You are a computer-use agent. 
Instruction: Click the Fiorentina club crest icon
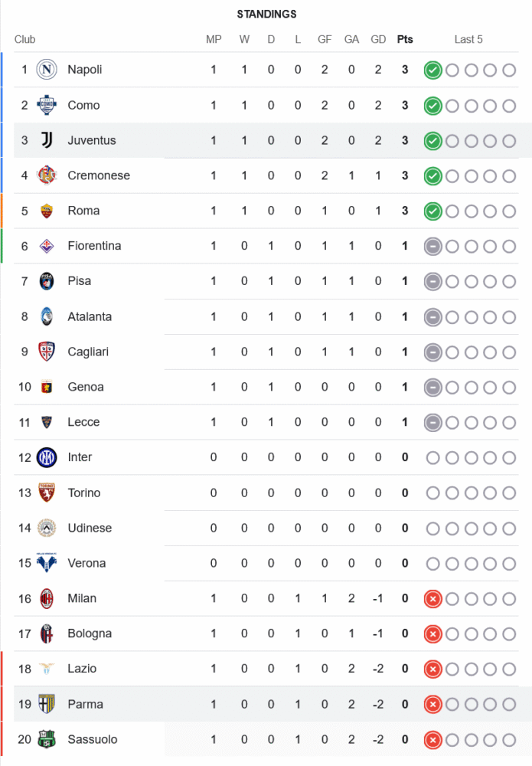click(x=47, y=246)
